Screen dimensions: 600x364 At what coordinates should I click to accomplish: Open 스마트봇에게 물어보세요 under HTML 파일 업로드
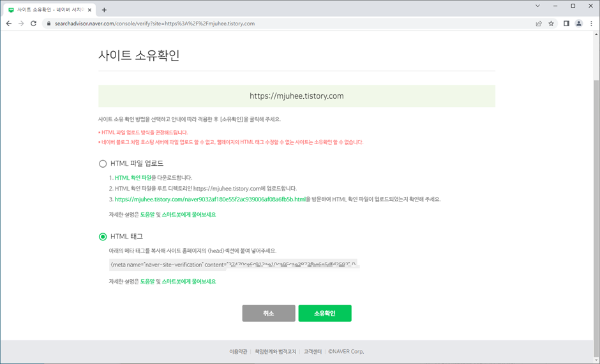[189, 214]
